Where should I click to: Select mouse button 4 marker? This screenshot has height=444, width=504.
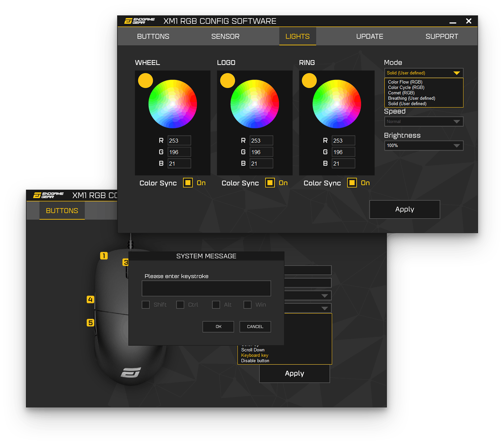[90, 299]
